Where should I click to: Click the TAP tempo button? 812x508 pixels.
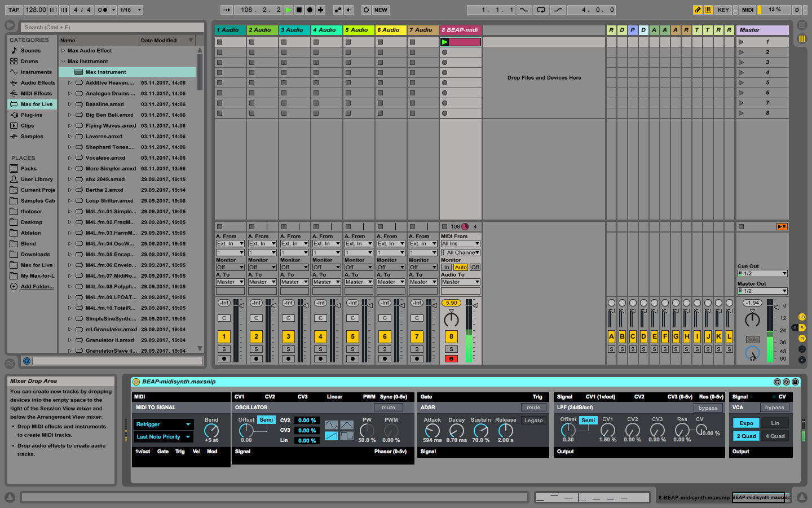pyautogui.click(x=14, y=10)
